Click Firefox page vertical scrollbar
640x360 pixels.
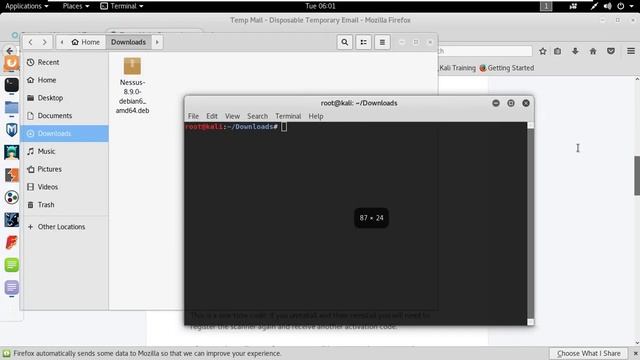(637, 176)
